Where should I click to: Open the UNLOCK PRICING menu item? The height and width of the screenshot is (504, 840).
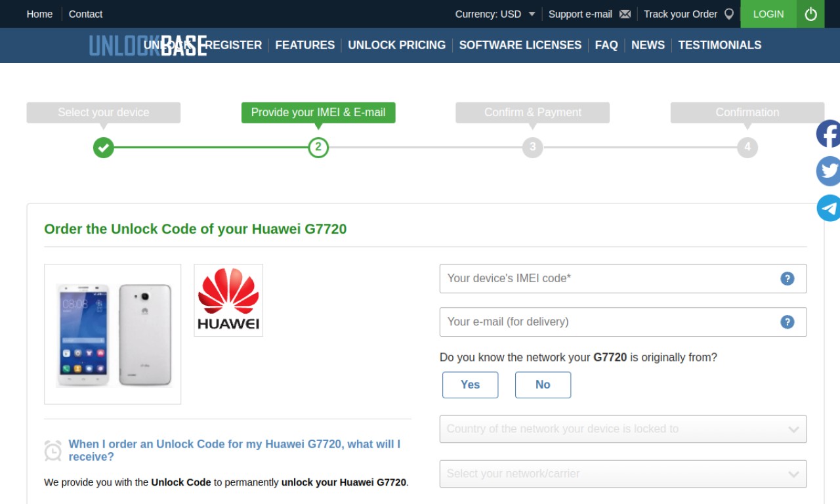(397, 45)
